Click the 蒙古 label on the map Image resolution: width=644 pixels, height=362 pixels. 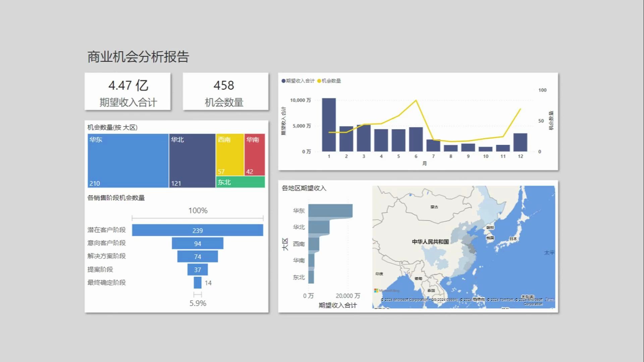[434, 207]
